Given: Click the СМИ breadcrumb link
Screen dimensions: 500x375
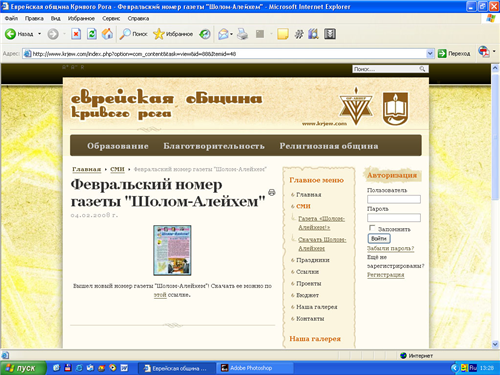Looking at the screenshot, I should (x=117, y=169).
